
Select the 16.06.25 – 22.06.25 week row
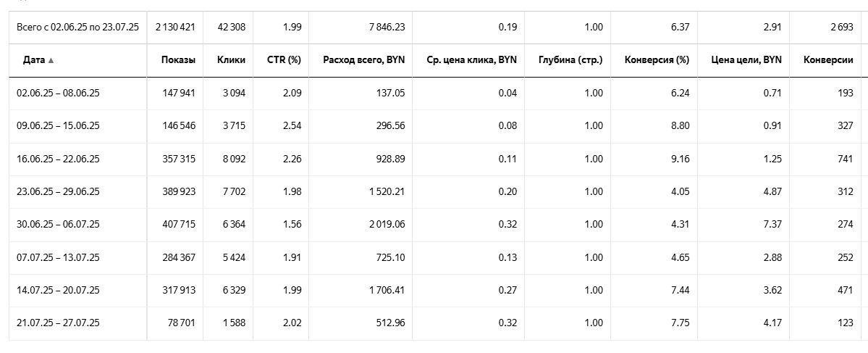point(57,159)
